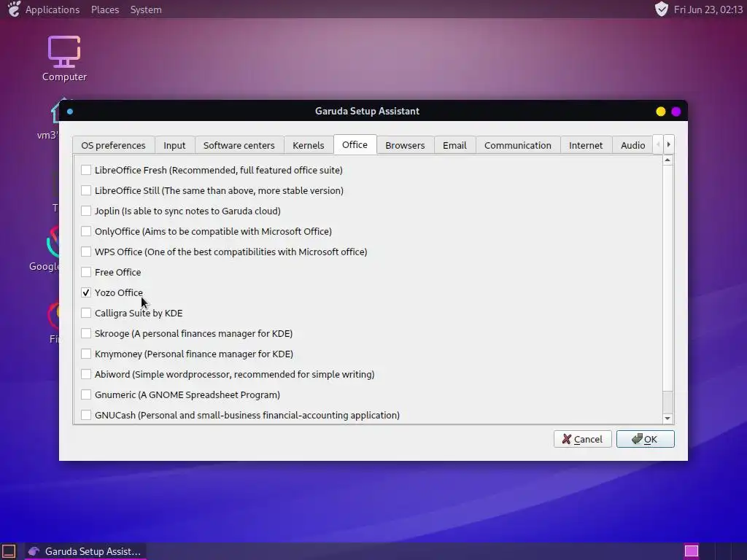Click the shield icon in the top panel
Viewport: 747px width, 560px height.
(x=661, y=9)
